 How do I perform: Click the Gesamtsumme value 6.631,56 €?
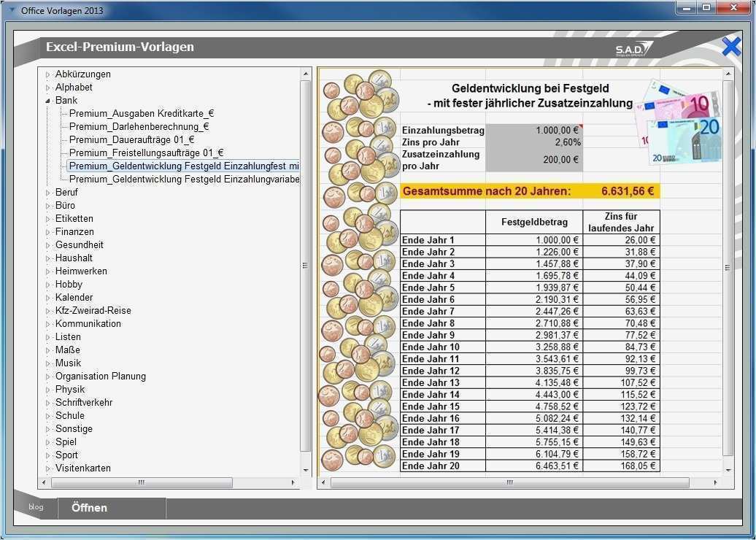628,191
